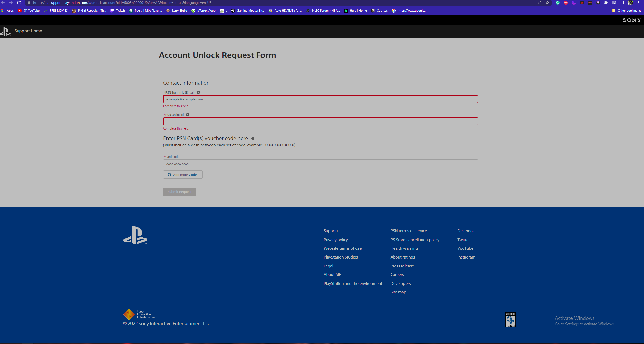
Task: Open the footer Facebook link
Action: coord(466,231)
